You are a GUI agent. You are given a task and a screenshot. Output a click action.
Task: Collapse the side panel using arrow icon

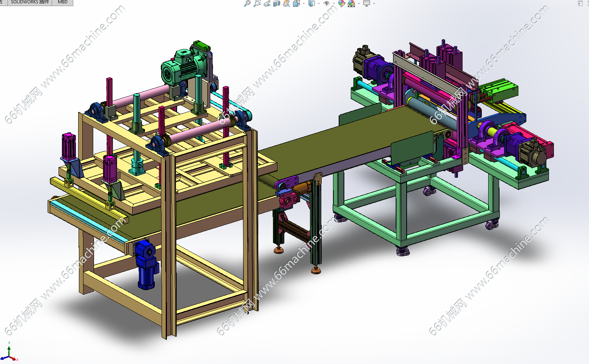pos(580,3)
